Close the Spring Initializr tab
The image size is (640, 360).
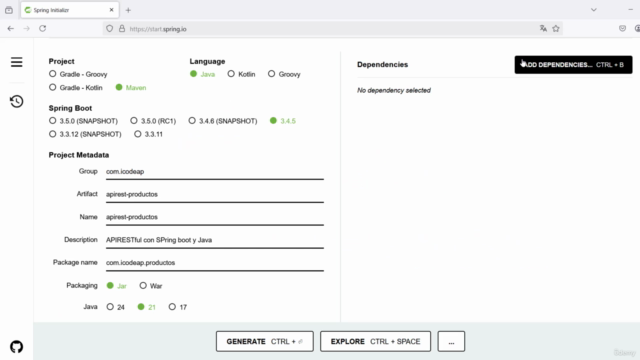tap(111, 10)
